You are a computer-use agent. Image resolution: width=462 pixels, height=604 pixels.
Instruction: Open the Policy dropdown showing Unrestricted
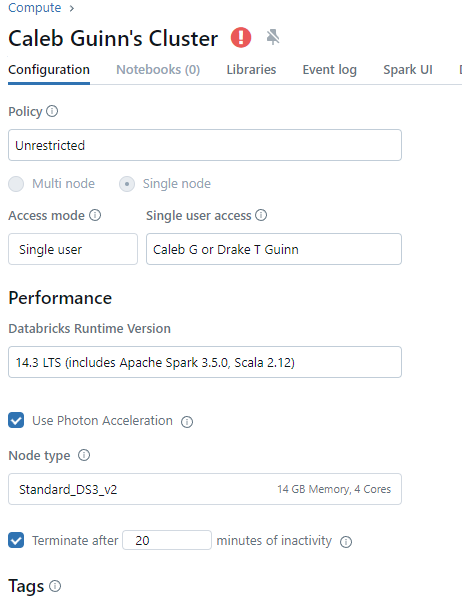pyautogui.click(x=205, y=145)
